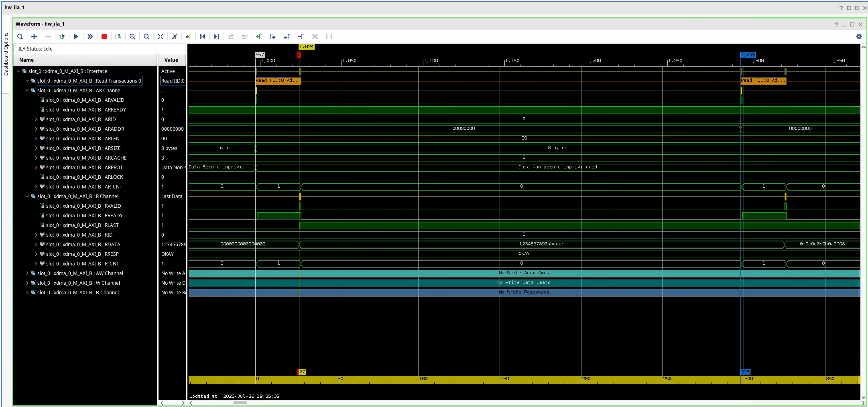Stop the trigger using red square
Image resolution: width=868 pixels, height=407 pixels.
click(x=104, y=36)
